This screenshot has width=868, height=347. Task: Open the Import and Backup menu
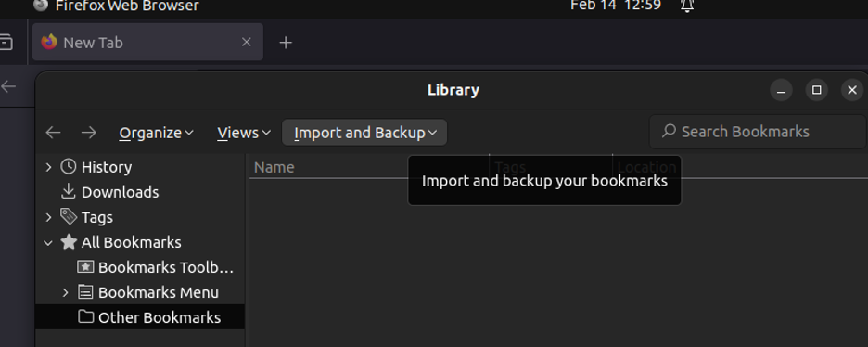[x=364, y=133]
